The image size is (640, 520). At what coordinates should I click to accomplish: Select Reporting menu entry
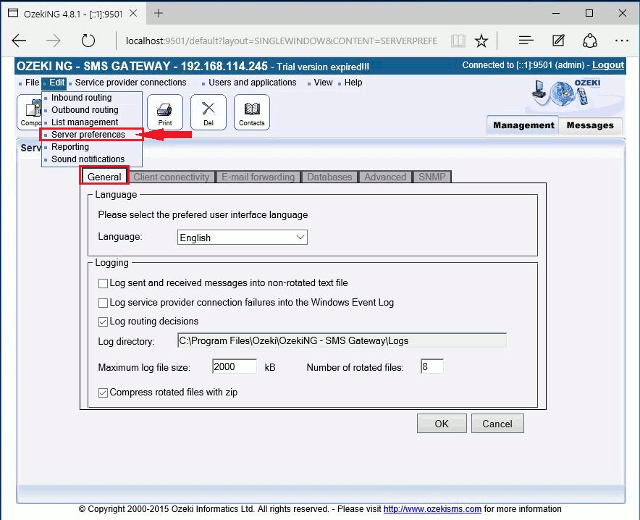tap(70, 147)
